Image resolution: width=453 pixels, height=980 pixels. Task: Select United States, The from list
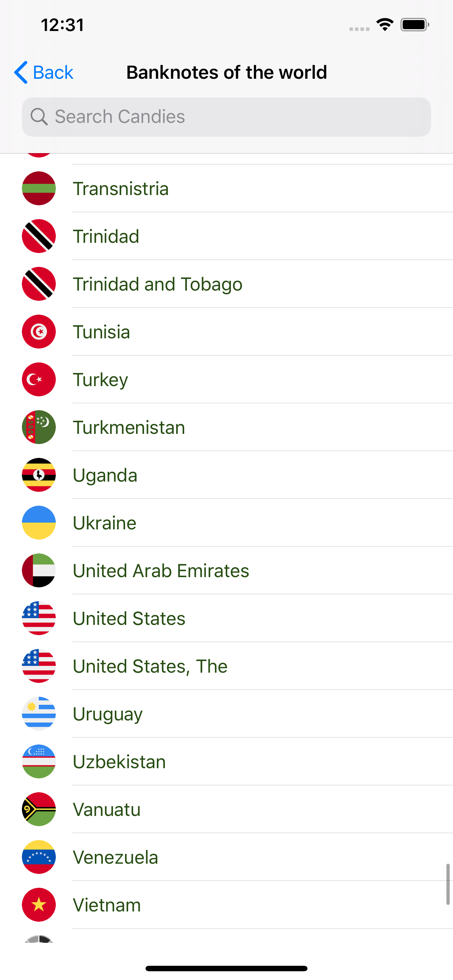coord(150,666)
